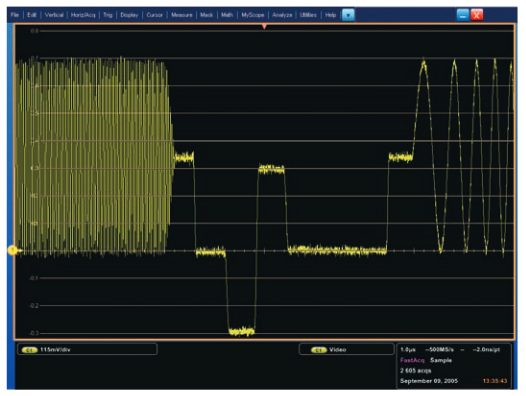Click the Sample acquisition mode label

tap(441, 360)
